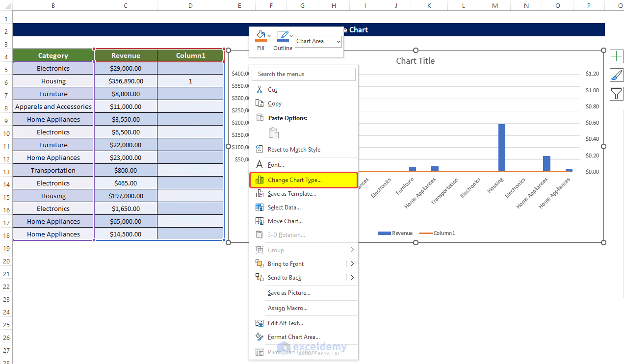Viewport: 624px width, 364px height.
Task: Select row header 13
Action: [x=6, y=172]
